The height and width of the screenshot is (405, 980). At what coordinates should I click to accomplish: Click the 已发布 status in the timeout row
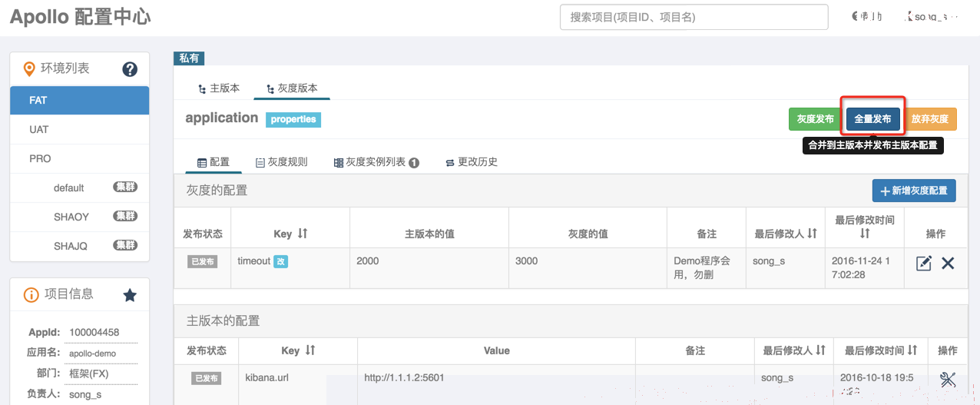pos(203,261)
